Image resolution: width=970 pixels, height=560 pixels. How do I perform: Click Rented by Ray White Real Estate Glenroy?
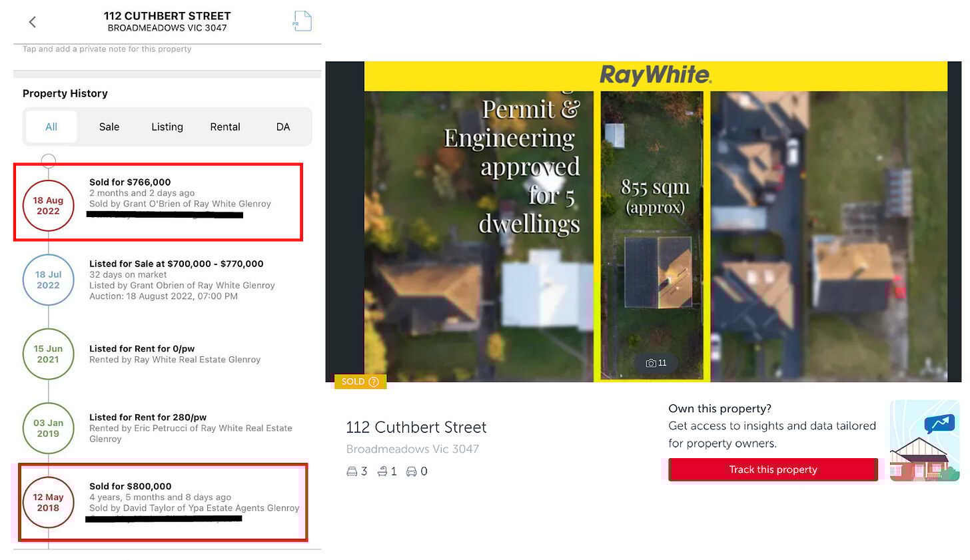(175, 360)
